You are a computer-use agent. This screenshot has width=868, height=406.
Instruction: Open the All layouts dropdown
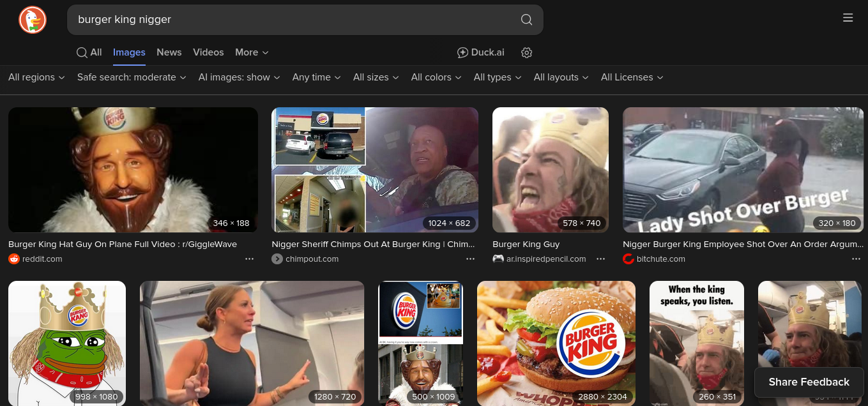[562, 77]
